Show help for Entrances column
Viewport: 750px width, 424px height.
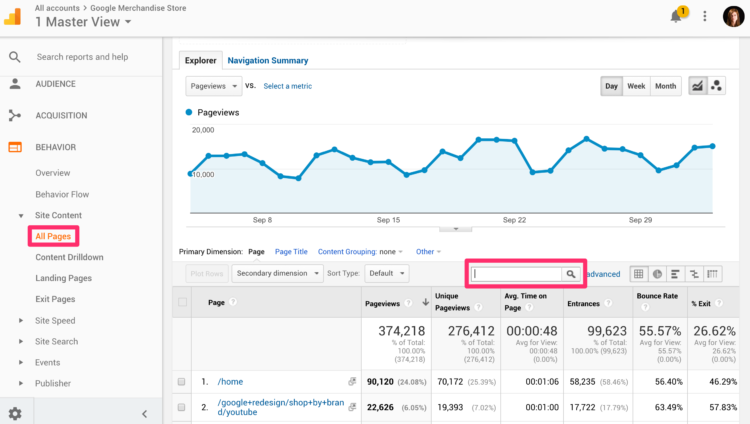(x=608, y=303)
